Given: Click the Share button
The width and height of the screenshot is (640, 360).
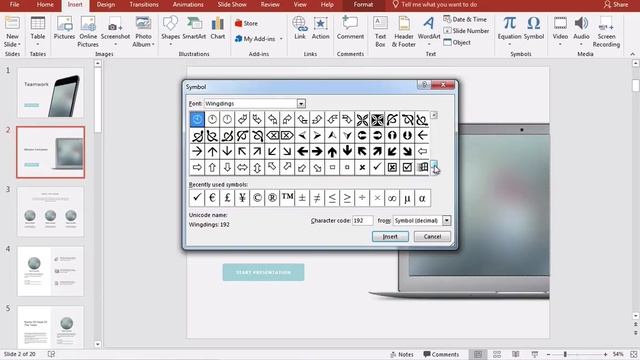Looking at the screenshot, I should tap(616, 4).
